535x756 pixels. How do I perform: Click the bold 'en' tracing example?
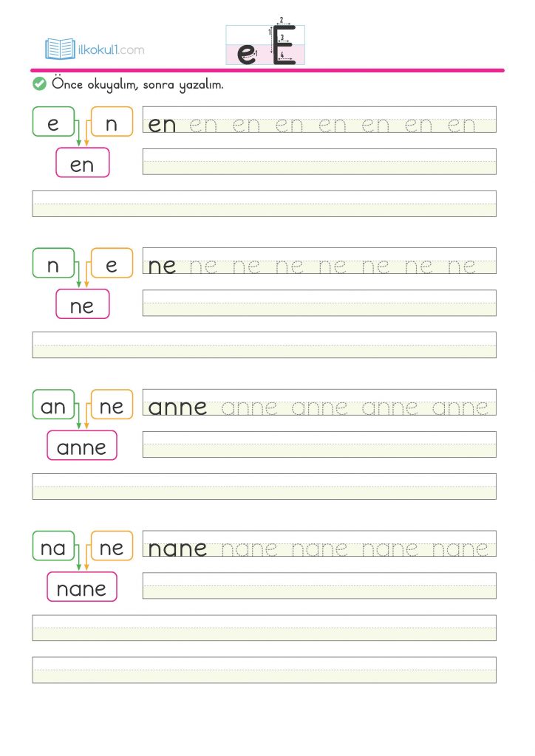tap(163, 124)
